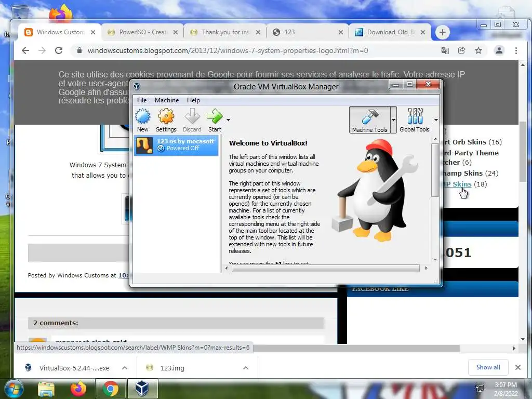Screen dimensions: 532x399
Task: Click VirtualBox welcome pane horizontal scrollbar
Action: tap(326, 269)
